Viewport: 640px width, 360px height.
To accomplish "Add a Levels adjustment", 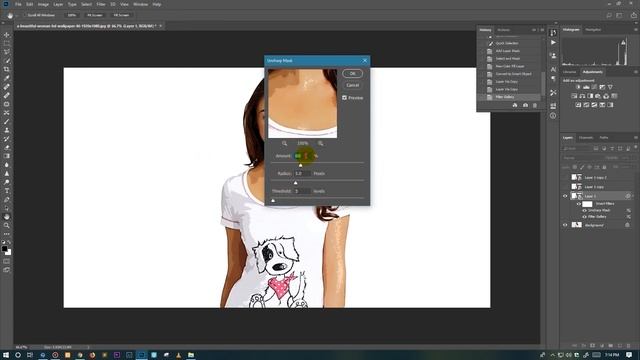I will 586,87.
